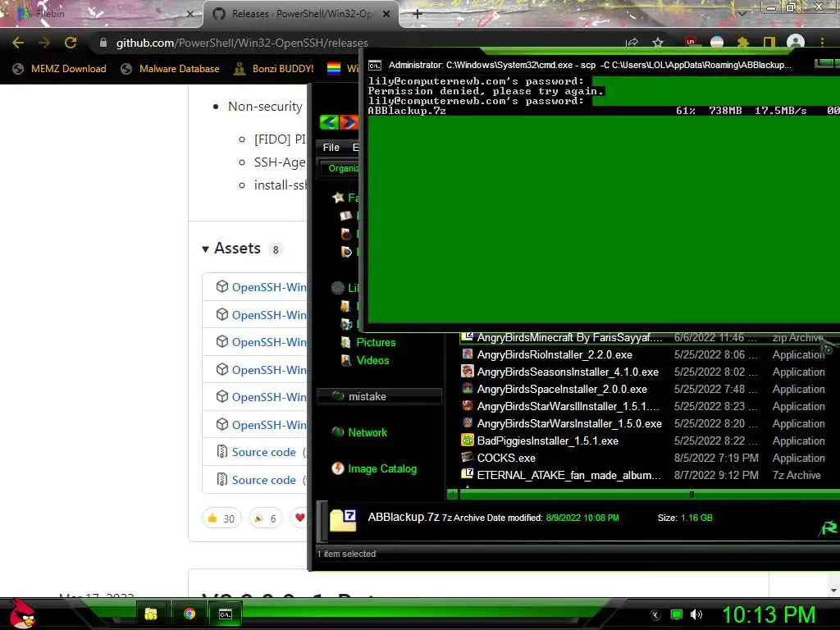Click the cmd taskbar button

click(226, 614)
